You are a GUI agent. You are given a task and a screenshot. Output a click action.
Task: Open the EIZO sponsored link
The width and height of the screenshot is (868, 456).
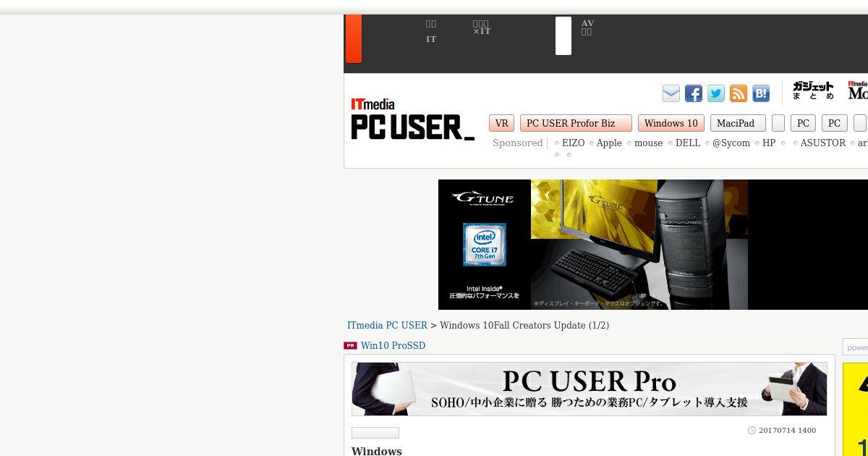(573, 143)
